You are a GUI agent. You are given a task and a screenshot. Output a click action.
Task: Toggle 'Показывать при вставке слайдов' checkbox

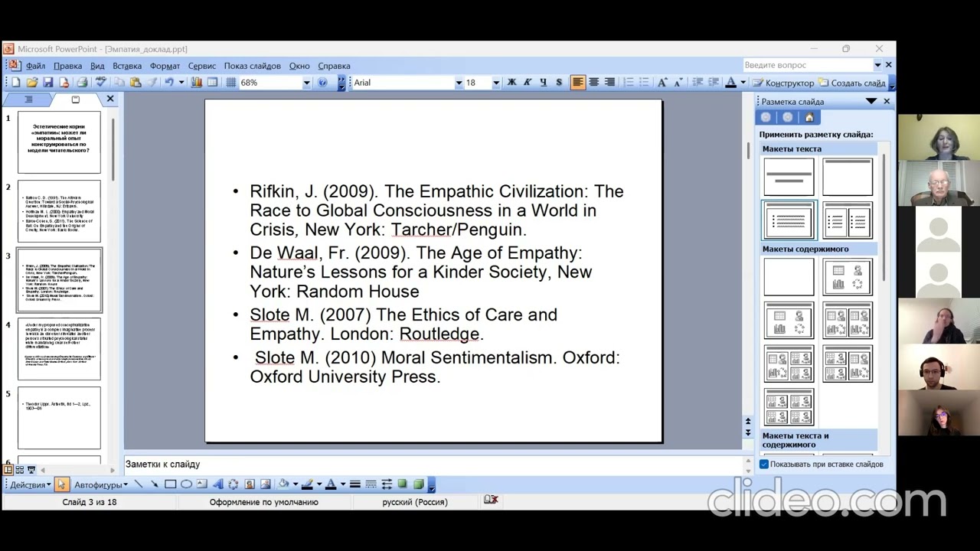click(x=764, y=465)
